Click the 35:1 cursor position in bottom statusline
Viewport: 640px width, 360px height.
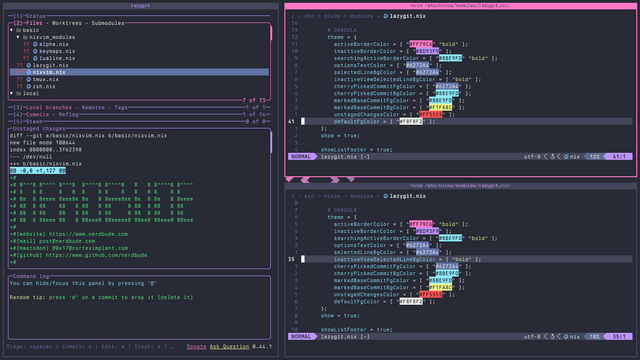click(x=619, y=337)
